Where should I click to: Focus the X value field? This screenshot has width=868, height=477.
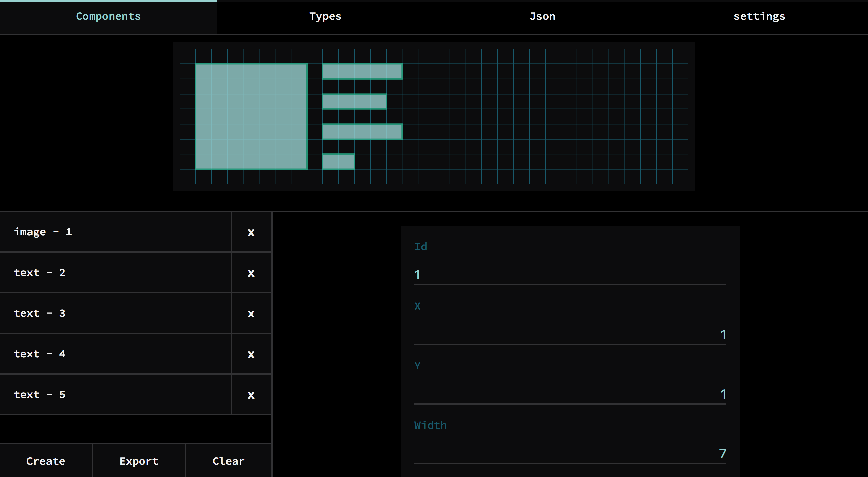pyautogui.click(x=570, y=334)
